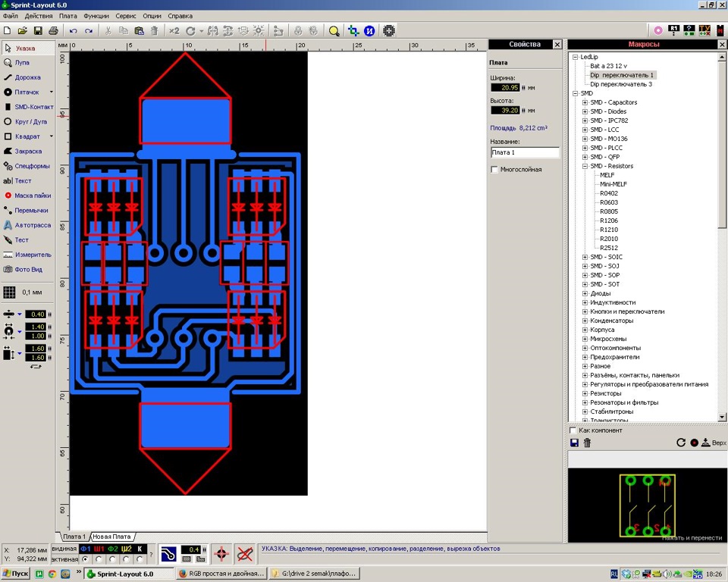This screenshot has width=728, height=582.
Task: Select the active-layer radio under Ф1
Action: [x=85, y=559]
